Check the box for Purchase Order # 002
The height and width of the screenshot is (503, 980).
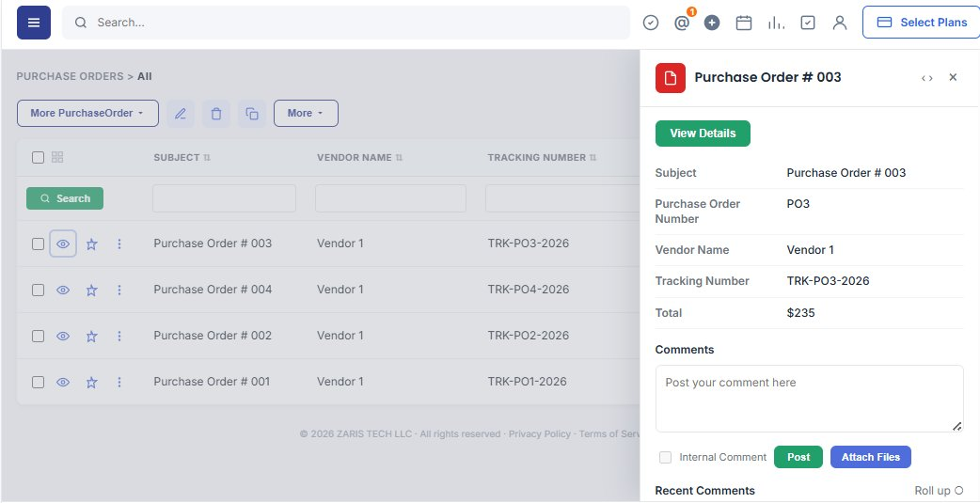39,337
